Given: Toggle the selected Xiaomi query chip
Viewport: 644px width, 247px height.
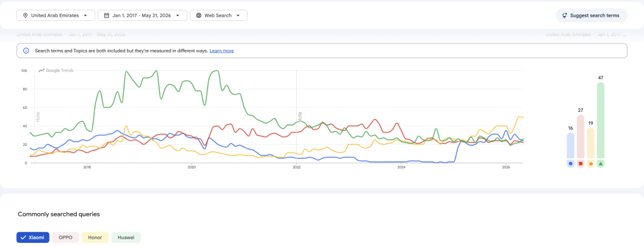Looking at the screenshot, I should click(x=33, y=237).
